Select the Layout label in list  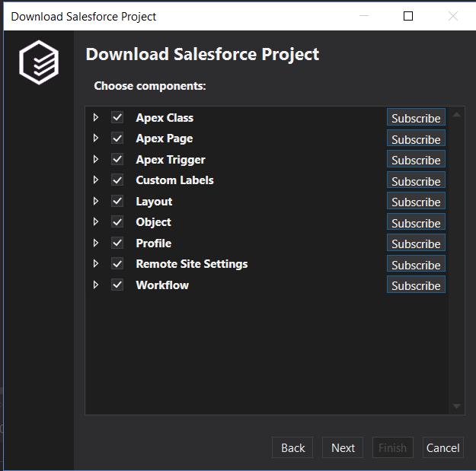click(154, 202)
